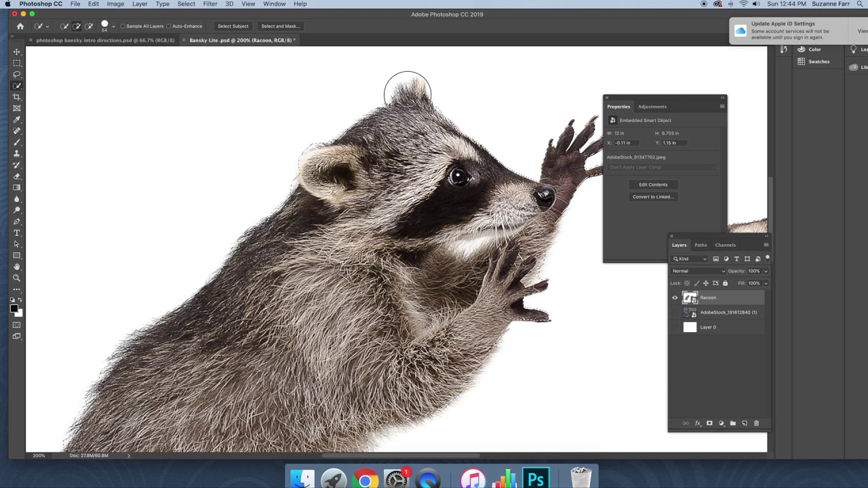The height and width of the screenshot is (488, 868).
Task: Open the History panel icon
Action: tap(784, 49)
